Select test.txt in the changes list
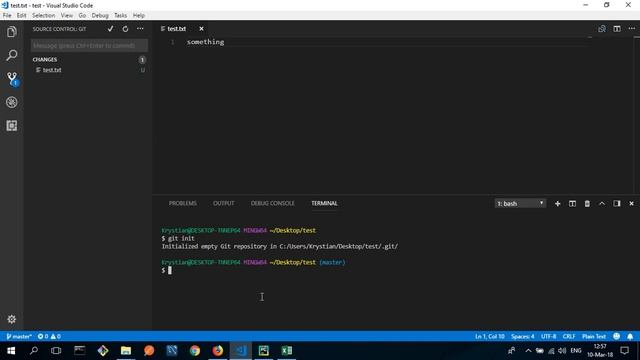This screenshot has width=640, height=360. click(89, 70)
